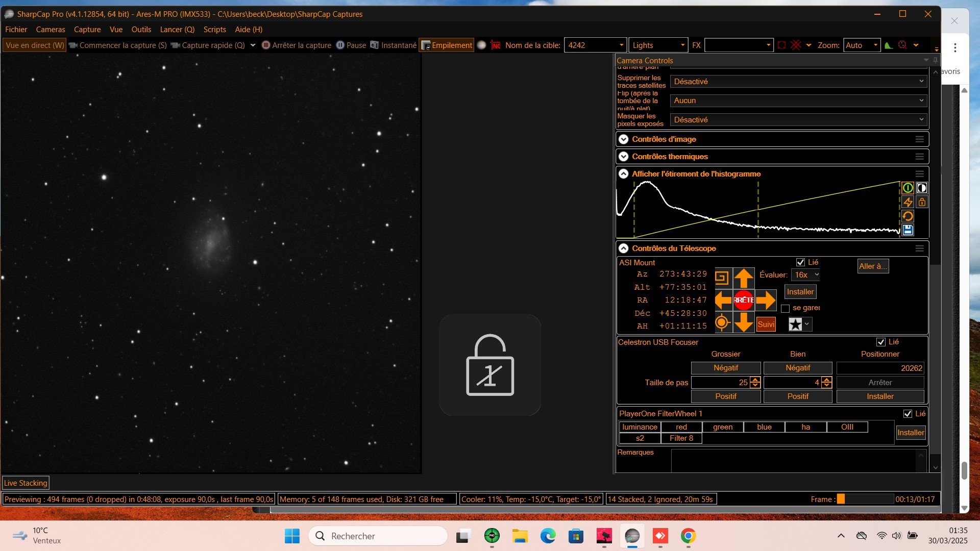
Task: Slew the mount down with the down arrow
Action: (744, 322)
